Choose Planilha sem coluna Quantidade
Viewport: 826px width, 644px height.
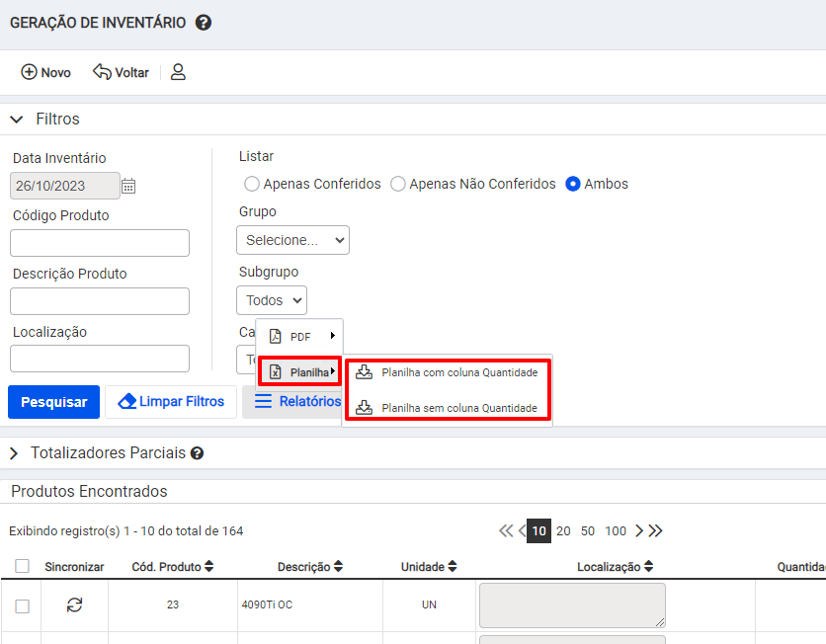[x=448, y=408]
